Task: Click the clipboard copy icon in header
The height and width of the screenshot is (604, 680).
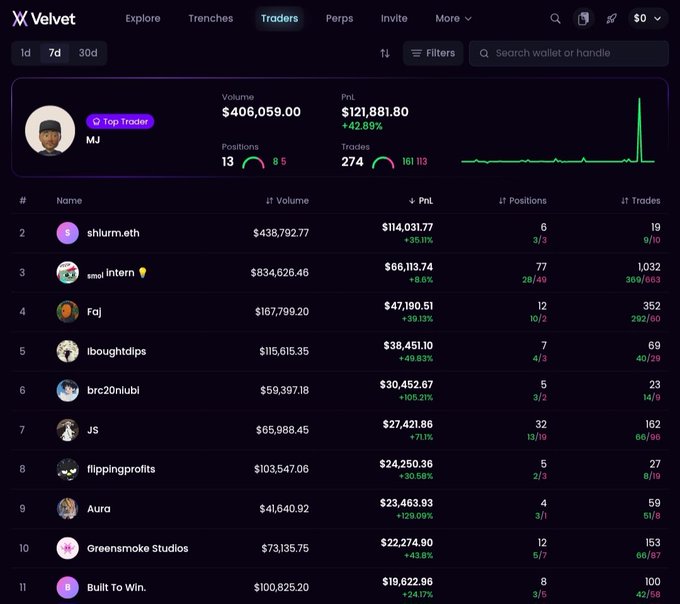Action: [x=583, y=19]
